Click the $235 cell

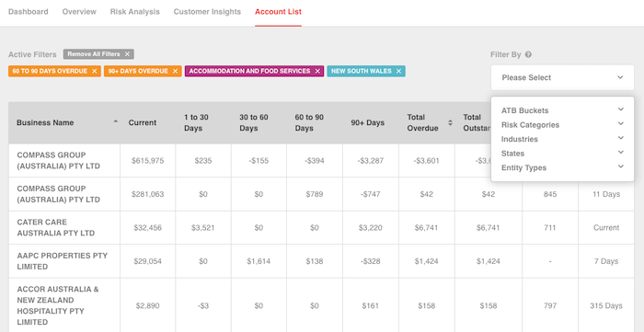point(203,161)
